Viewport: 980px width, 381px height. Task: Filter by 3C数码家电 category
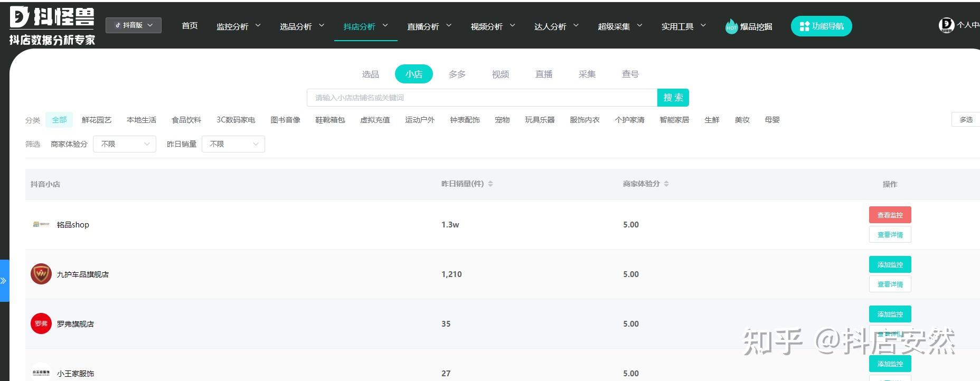coord(236,120)
